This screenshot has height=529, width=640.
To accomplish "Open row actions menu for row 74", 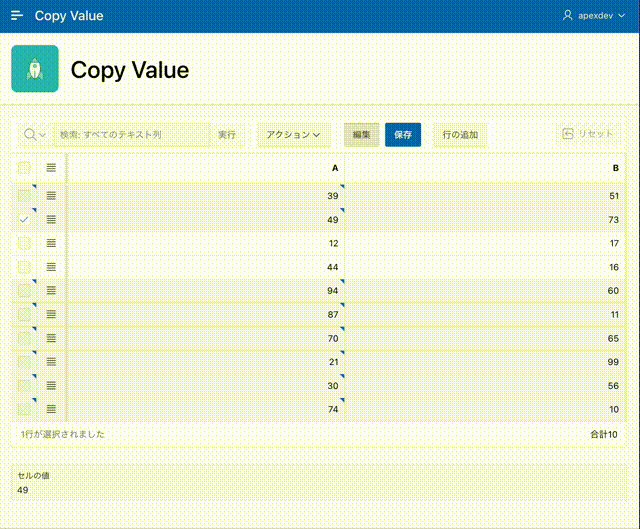I will coord(51,409).
